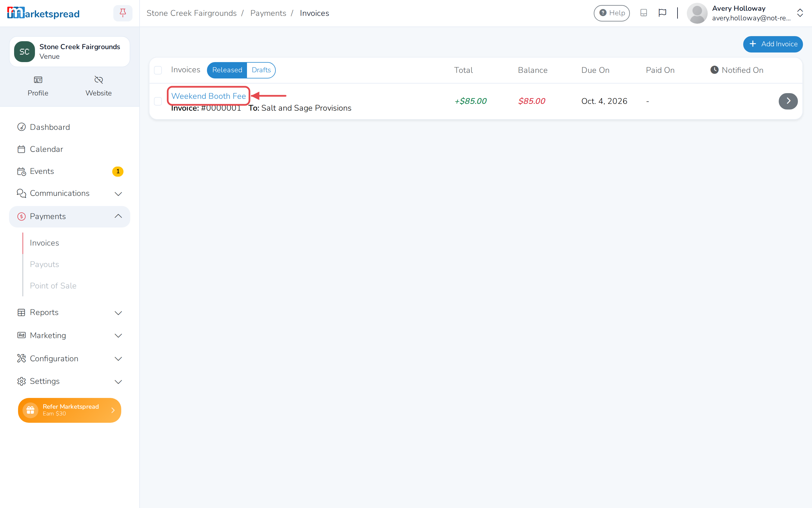812x508 pixels.
Task: Expand the Settings menu
Action: tap(69, 381)
